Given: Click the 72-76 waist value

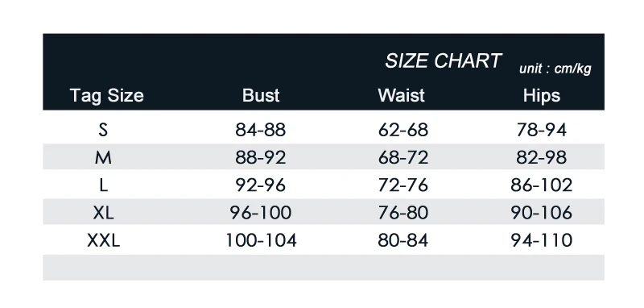Looking at the screenshot, I should click(403, 185).
